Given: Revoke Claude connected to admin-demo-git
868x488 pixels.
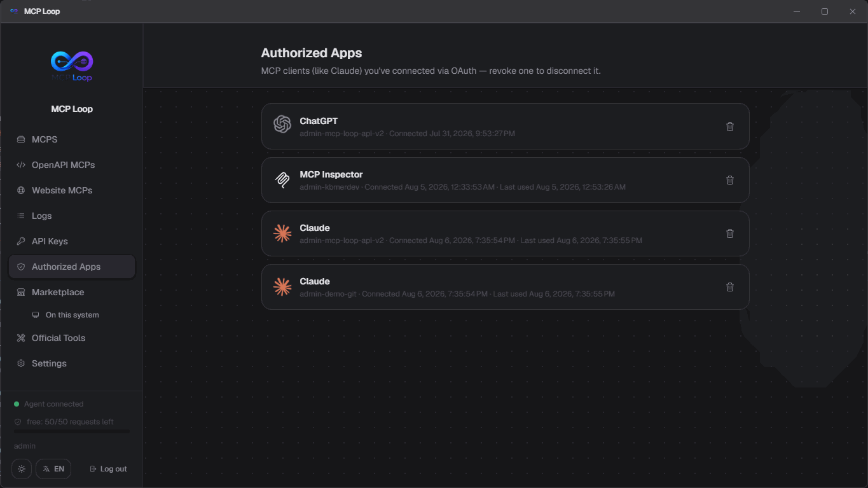Looking at the screenshot, I should tap(730, 287).
